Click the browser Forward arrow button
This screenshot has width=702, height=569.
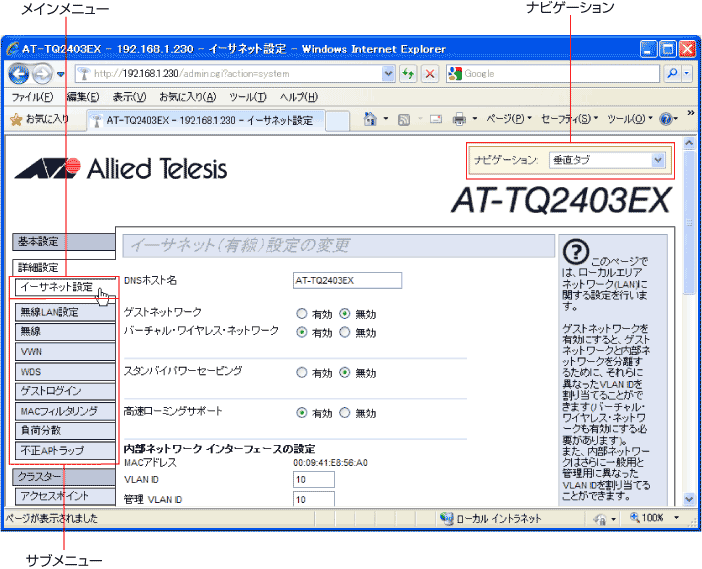(x=42, y=74)
